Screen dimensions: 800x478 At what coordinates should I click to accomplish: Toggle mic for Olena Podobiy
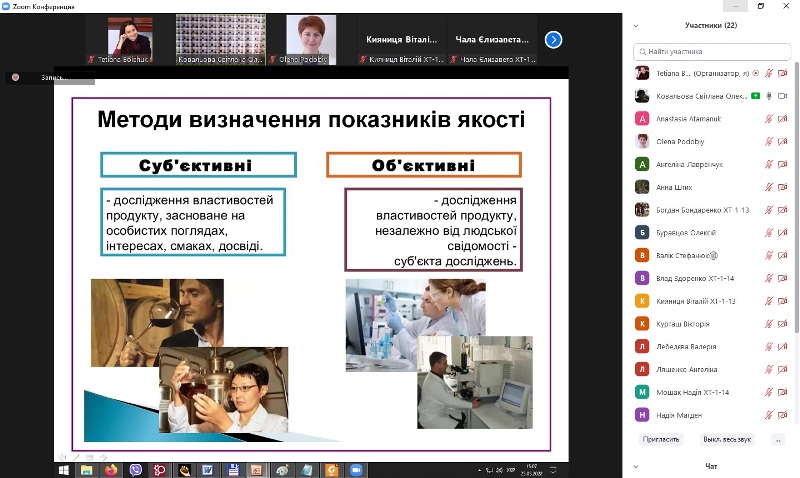click(769, 141)
